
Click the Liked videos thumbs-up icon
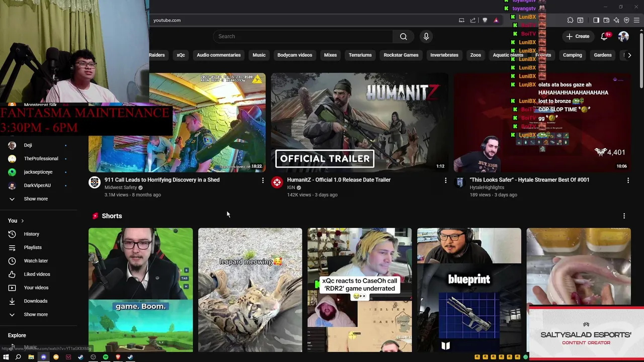pos(12,274)
